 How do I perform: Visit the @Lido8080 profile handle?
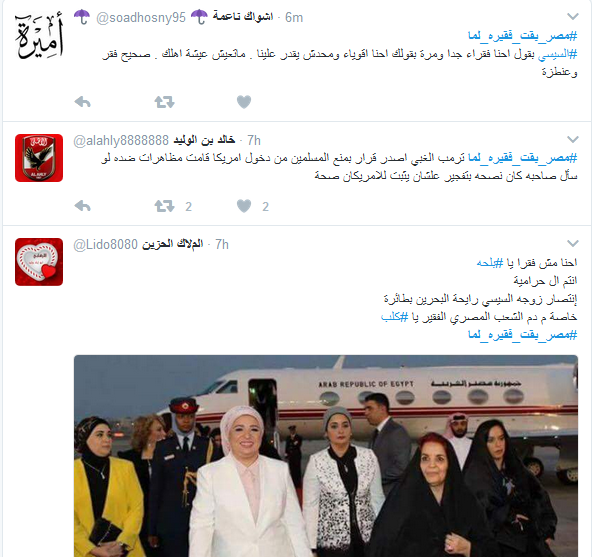click(105, 244)
